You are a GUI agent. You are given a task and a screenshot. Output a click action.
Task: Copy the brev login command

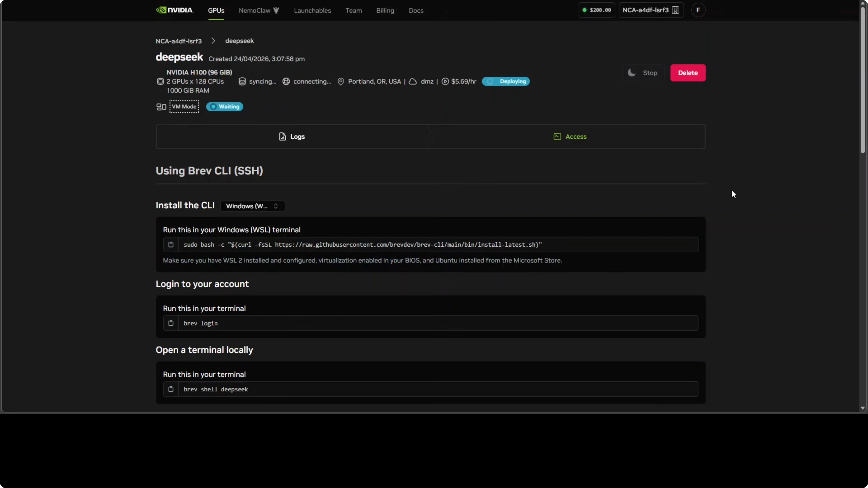(x=171, y=323)
